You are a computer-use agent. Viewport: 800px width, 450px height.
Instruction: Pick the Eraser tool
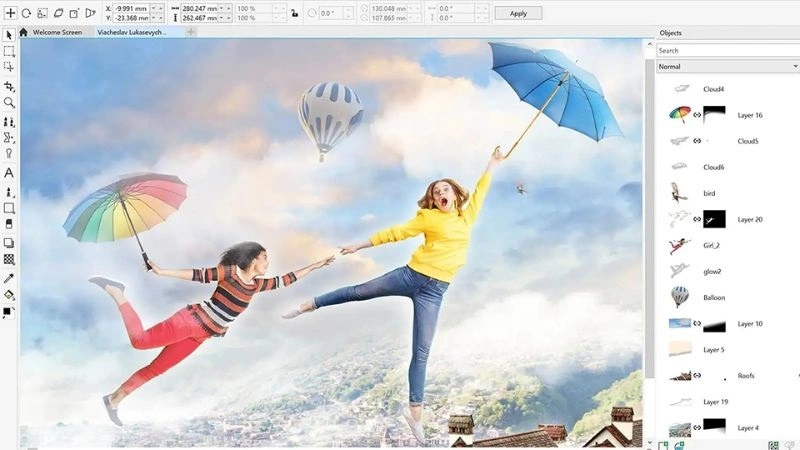[x=9, y=223]
